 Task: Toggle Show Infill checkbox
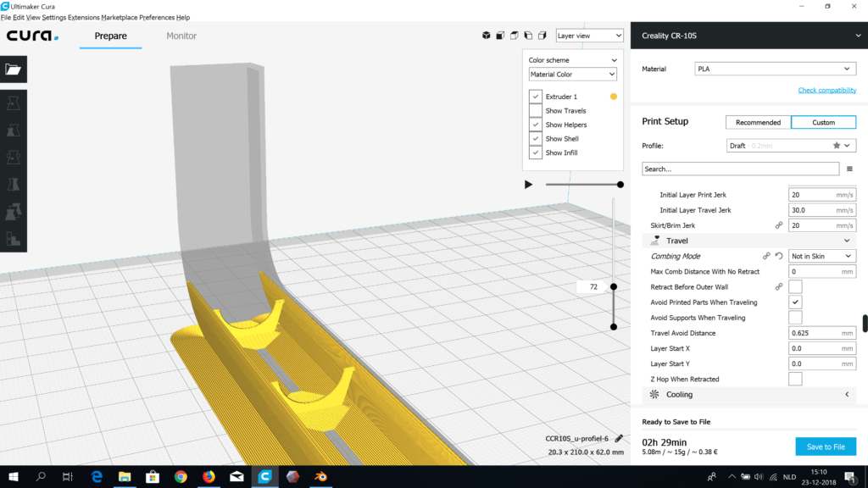536,152
